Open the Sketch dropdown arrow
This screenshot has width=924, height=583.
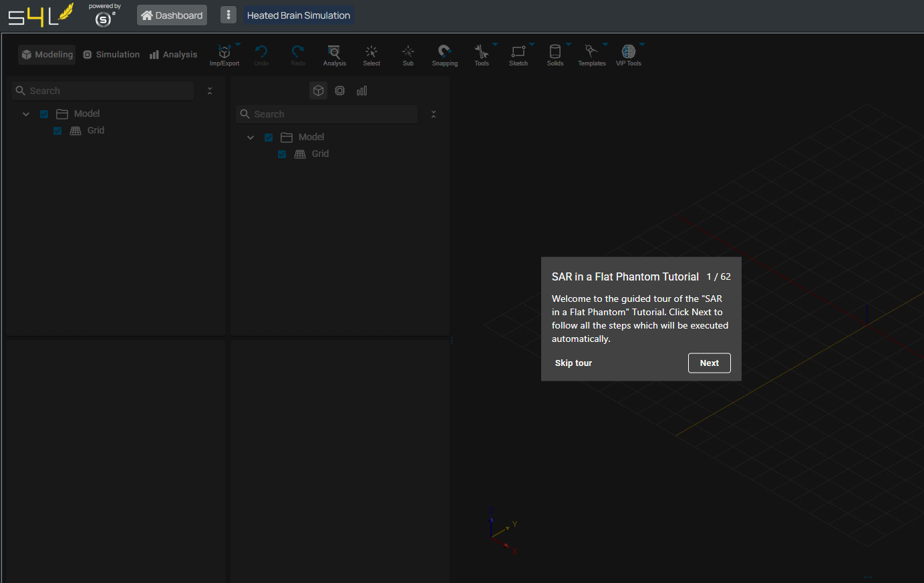[532, 45]
